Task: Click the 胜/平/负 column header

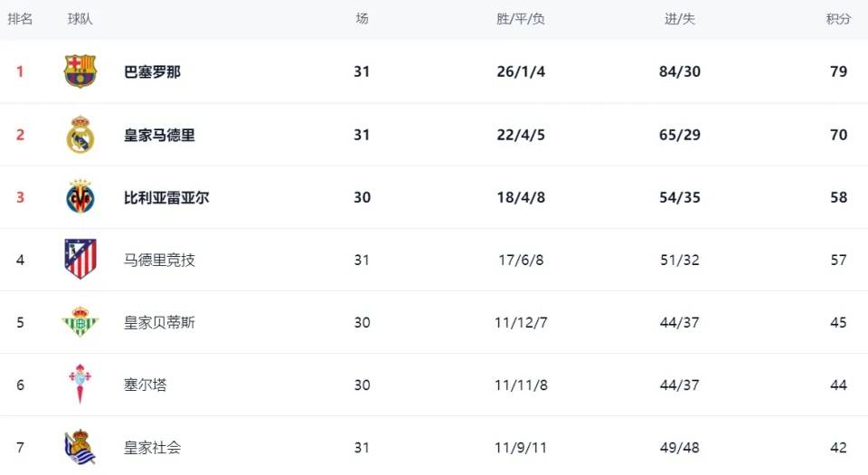Action: tap(521, 19)
